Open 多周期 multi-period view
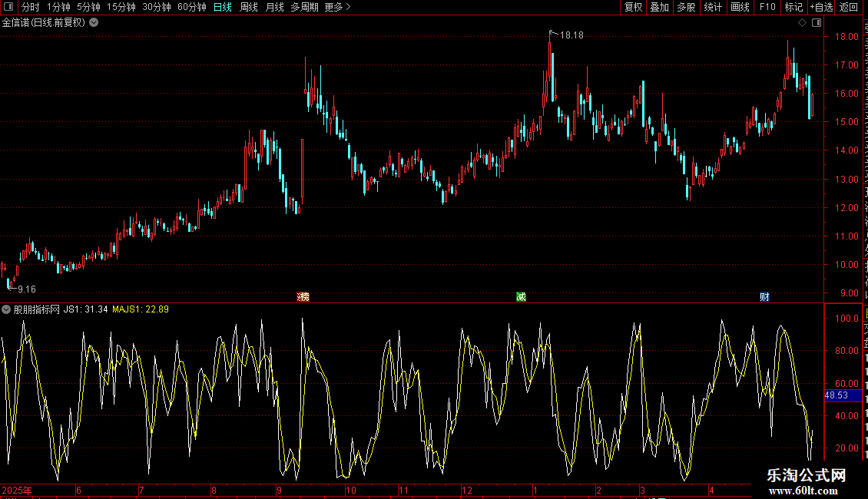The width and height of the screenshot is (868, 499). pyautogui.click(x=304, y=7)
